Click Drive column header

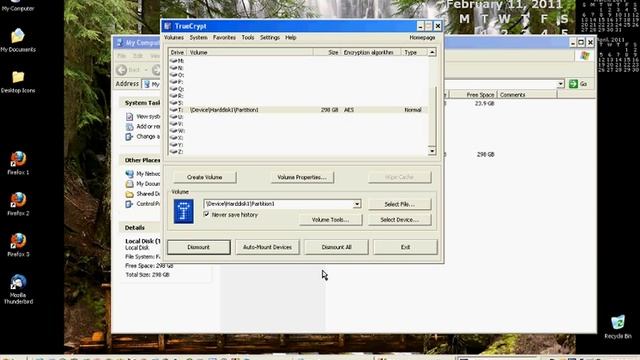pos(177,52)
